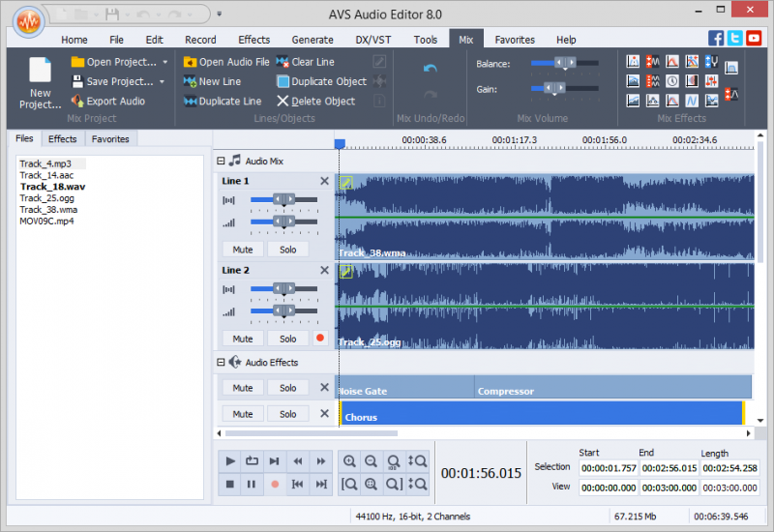Switch to the Effects panel tab
Viewport: 774px width, 532px height.
pos(62,139)
